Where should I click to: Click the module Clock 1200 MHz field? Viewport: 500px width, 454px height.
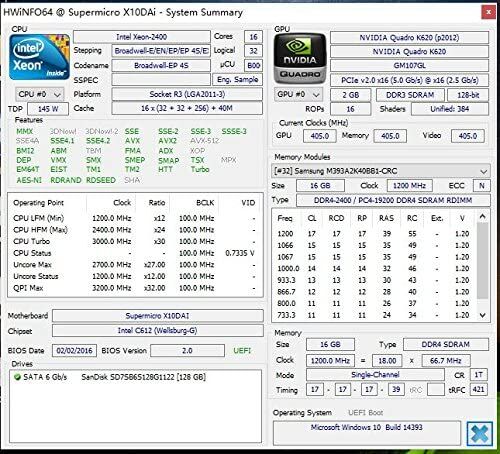409,186
